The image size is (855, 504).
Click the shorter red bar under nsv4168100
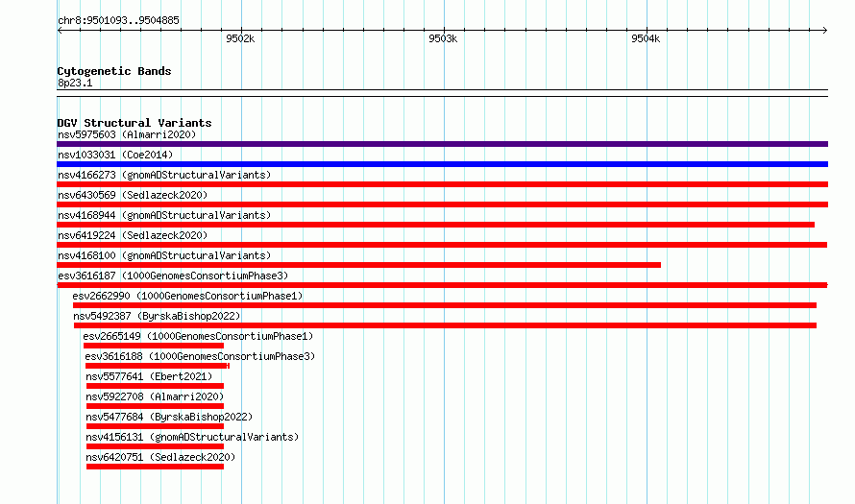pos(358,265)
